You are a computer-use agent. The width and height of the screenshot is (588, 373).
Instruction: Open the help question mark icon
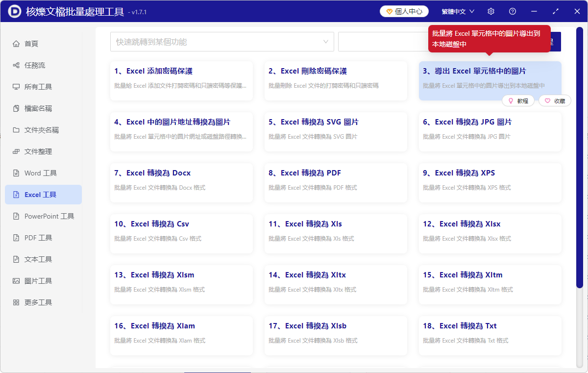click(x=512, y=11)
